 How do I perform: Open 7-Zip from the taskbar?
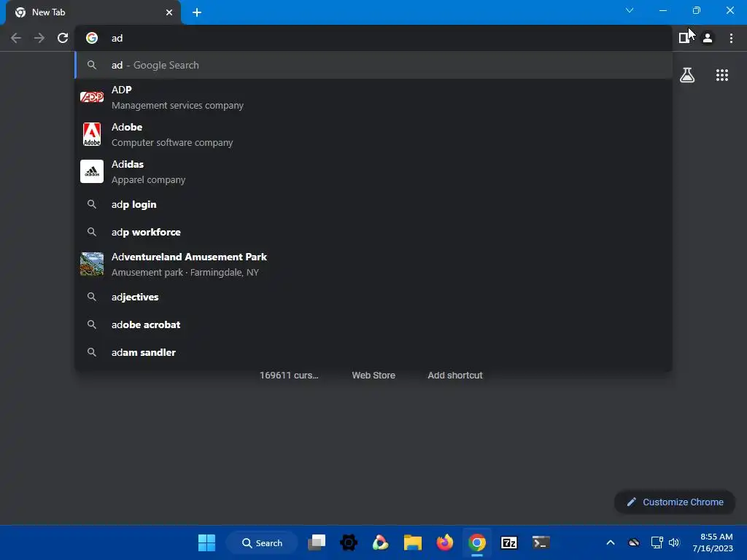point(508,542)
